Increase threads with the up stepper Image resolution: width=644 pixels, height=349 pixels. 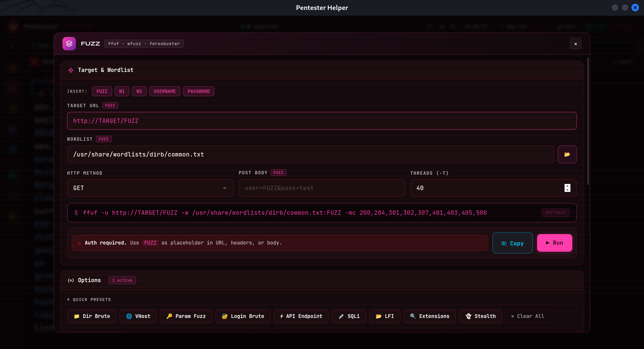pyautogui.click(x=567, y=186)
